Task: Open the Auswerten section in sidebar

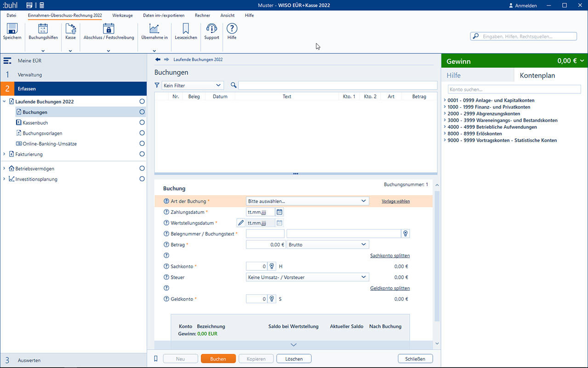Action: coord(73,360)
